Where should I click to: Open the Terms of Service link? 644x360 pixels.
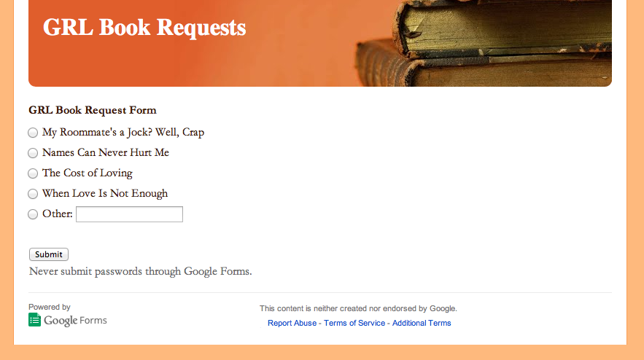[354, 323]
